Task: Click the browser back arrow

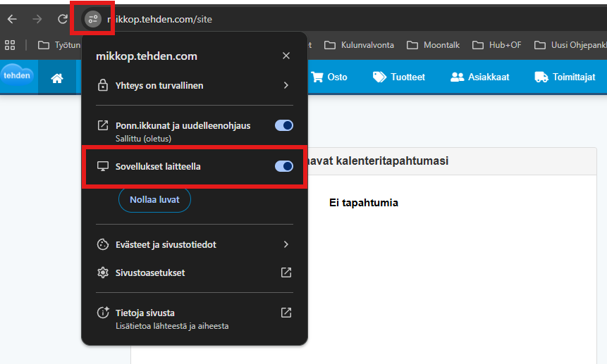Action: (12, 19)
